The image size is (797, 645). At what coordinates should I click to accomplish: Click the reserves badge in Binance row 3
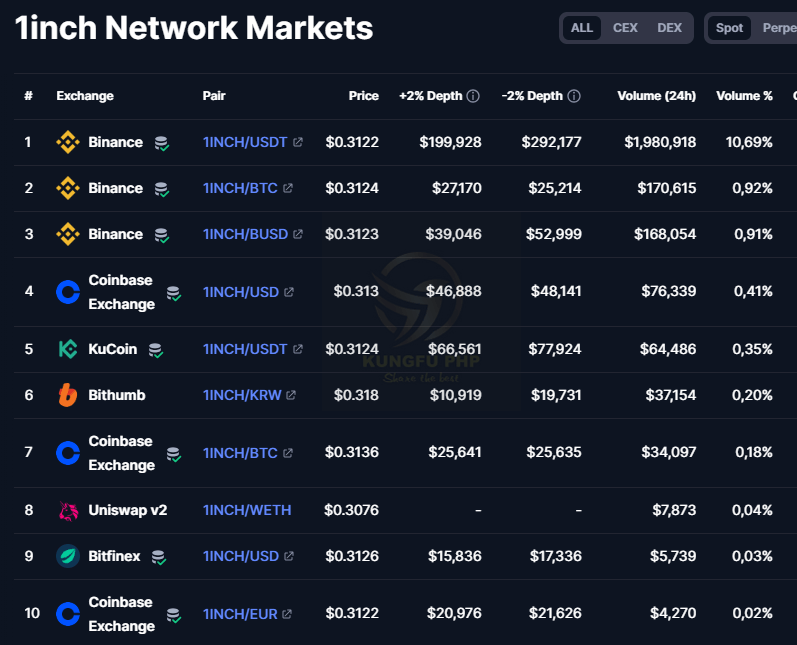162,235
